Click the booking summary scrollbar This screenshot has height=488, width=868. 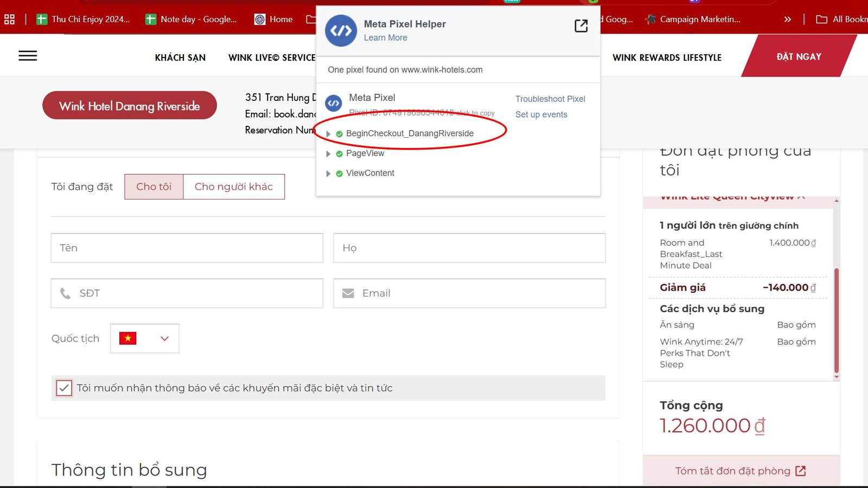coord(836,320)
